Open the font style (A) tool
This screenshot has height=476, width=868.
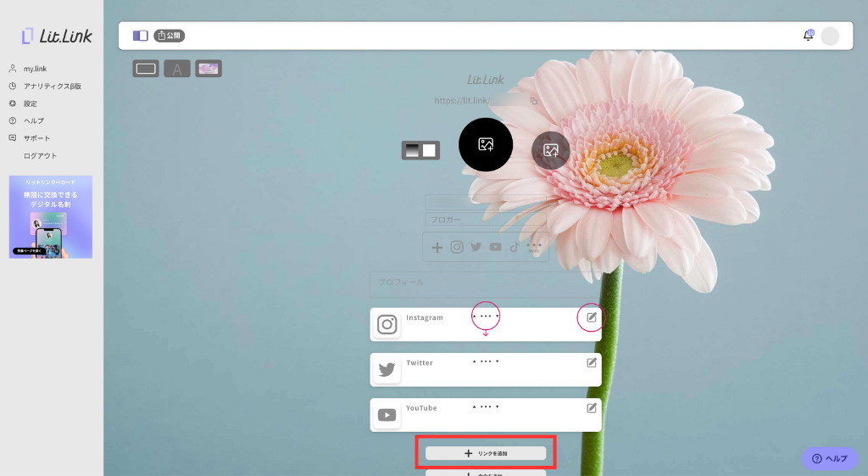click(177, 69)
